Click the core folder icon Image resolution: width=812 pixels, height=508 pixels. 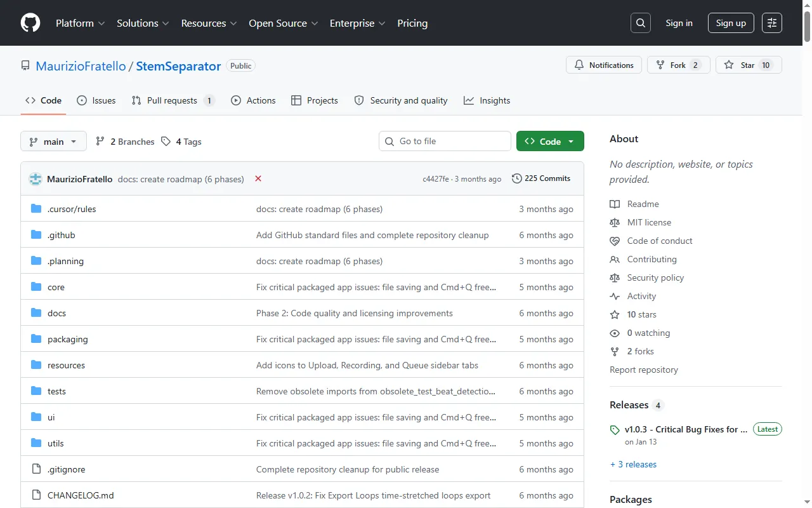(36, 287)
